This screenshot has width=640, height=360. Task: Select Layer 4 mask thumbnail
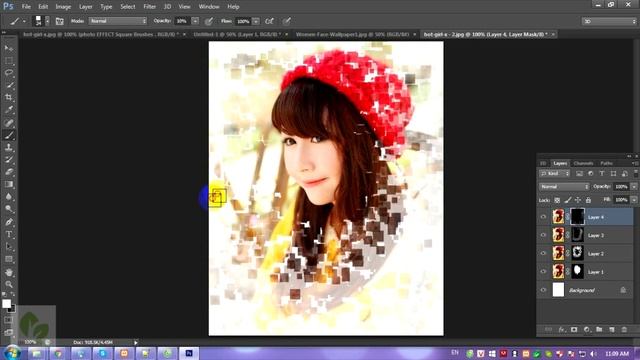[577, 217]
